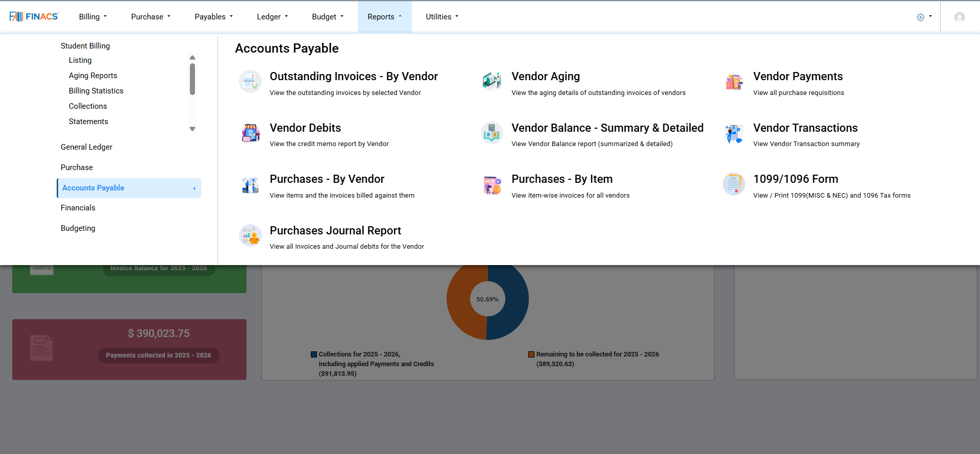Viewport: 980px width, 454px height.
Task: Open Aging Reports under Student Billing
Action: tap(93, 76)
